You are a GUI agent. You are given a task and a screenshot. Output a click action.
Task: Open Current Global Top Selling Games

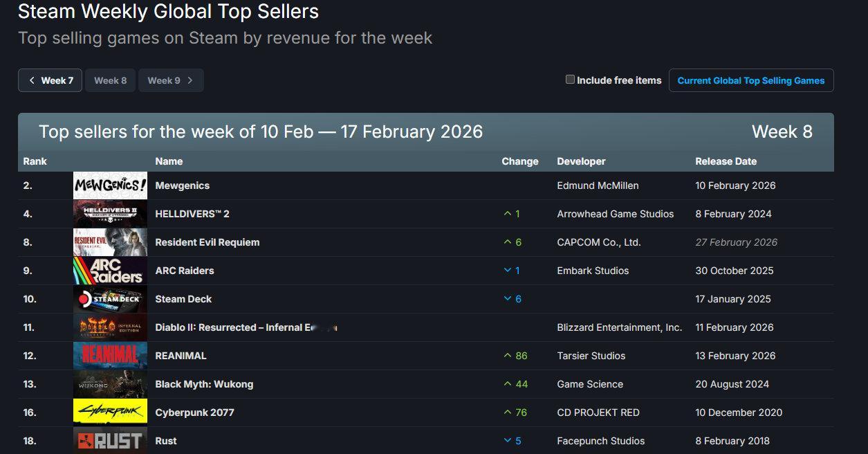point(750,80)
